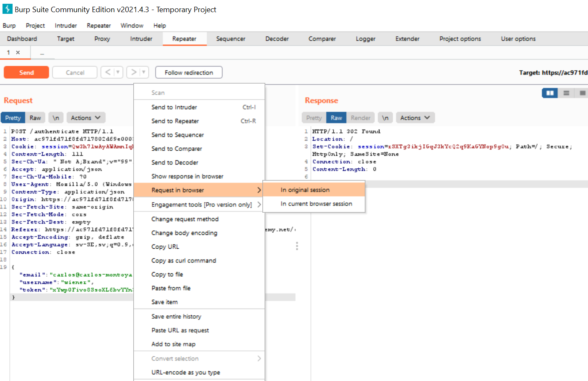Switch to the Dashboard tab
Image resolution: width=588 pixels, height=381 pixels.
pyautogui.click(x=22, y=39)
